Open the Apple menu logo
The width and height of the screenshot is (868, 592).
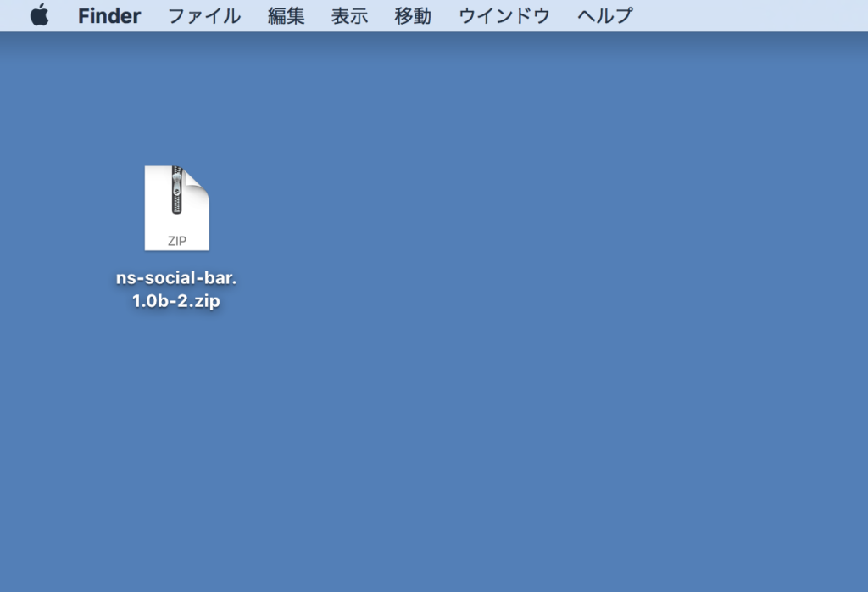(x=39, y=15)
